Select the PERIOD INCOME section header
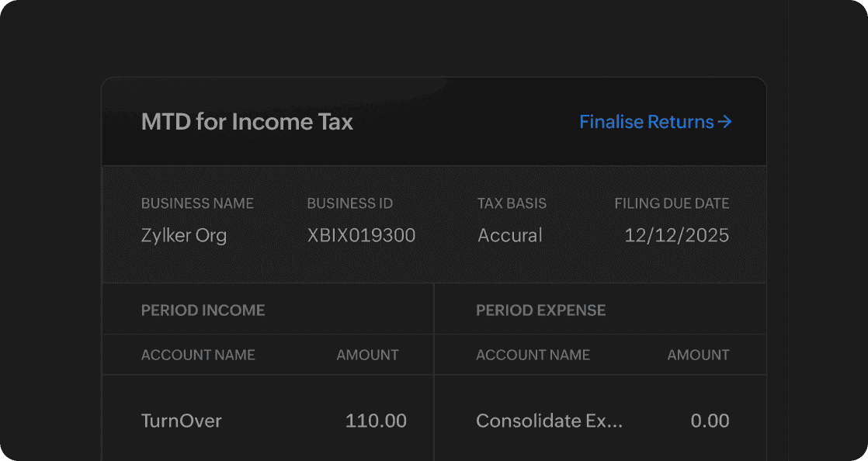Screen dimensions: 868x461 pos(203,310)
